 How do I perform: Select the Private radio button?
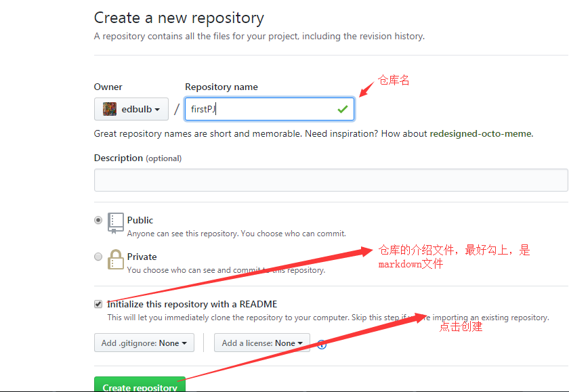click(x=98, y=257)
